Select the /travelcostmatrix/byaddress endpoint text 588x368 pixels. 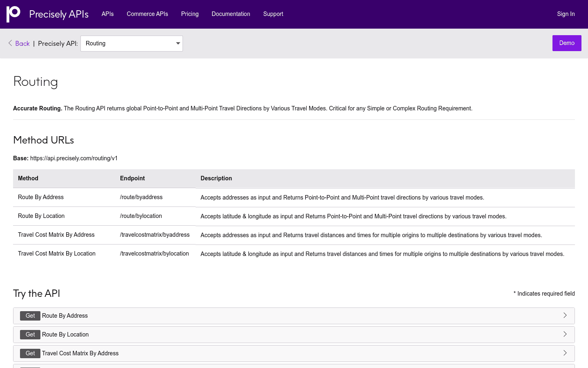(155, 235)
